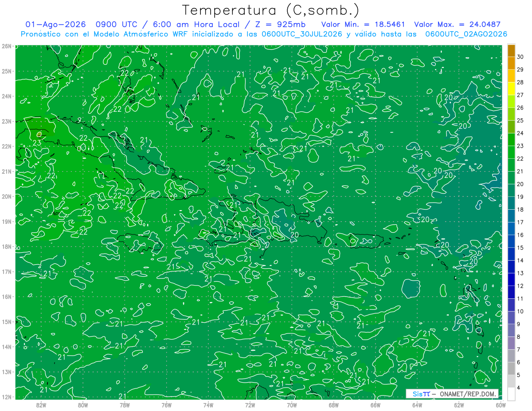The width and height of the screenshot is (532, 411).
Task: Click the "16N" latitude label
Action: point(7,297)
